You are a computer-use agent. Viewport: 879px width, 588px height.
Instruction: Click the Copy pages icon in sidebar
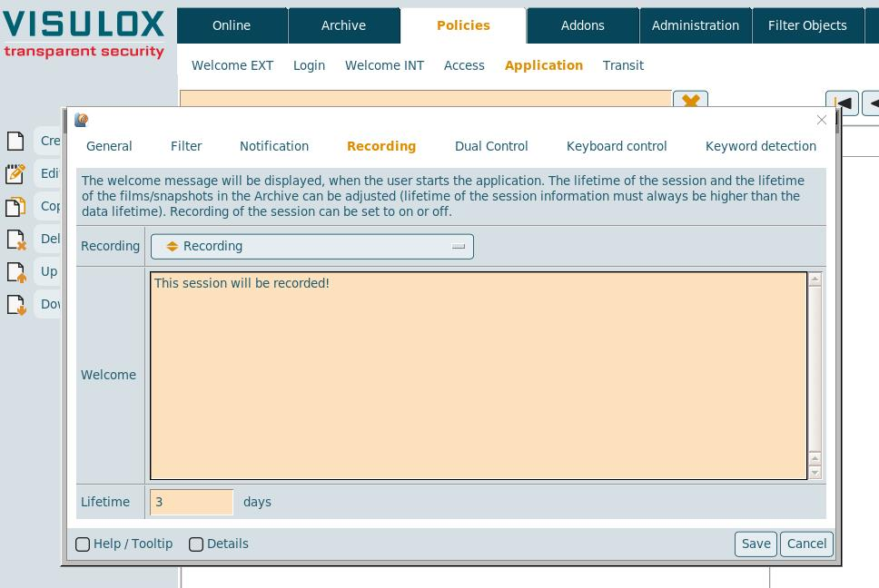click(x=15, y=206)
